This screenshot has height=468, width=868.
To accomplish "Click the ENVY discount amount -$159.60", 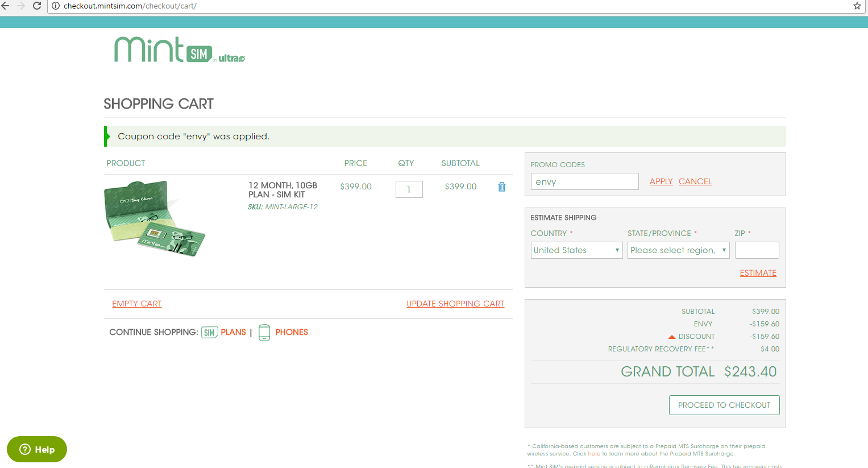I will click(764, 324).
